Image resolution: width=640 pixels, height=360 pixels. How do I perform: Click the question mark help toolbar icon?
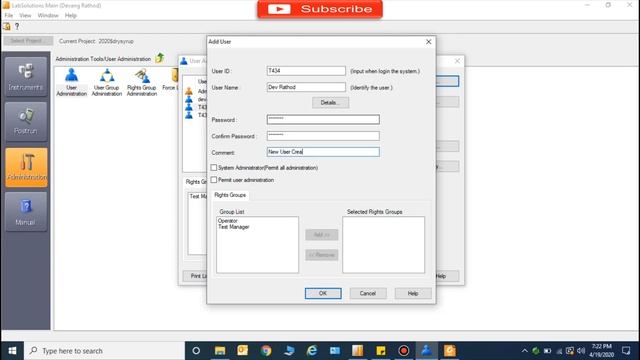[x=17, y=27]
